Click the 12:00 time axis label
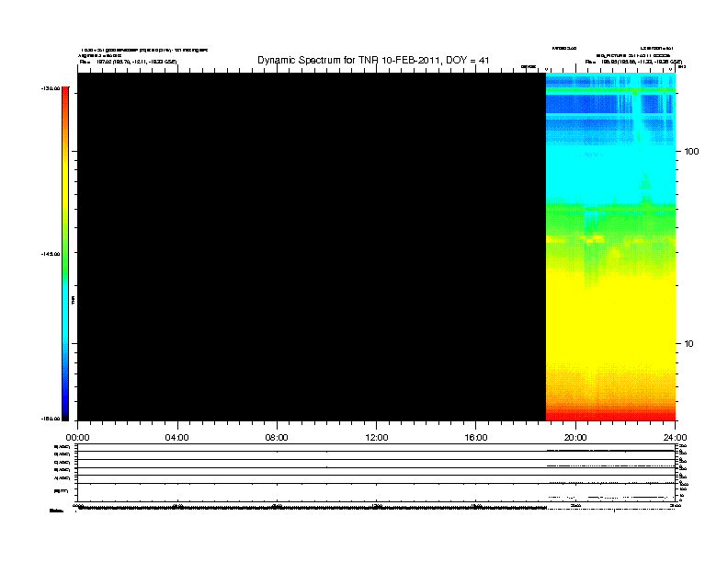This screenshot has width=728, height=563. tap(377, 438)
